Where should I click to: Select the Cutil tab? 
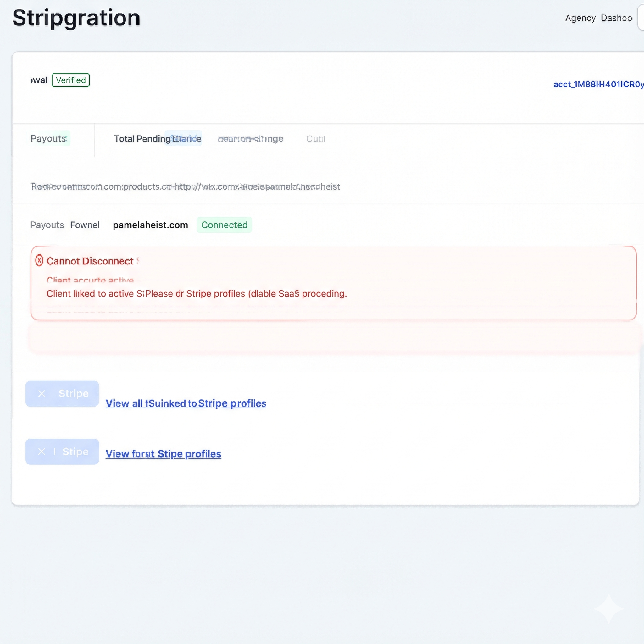[316, 139]
